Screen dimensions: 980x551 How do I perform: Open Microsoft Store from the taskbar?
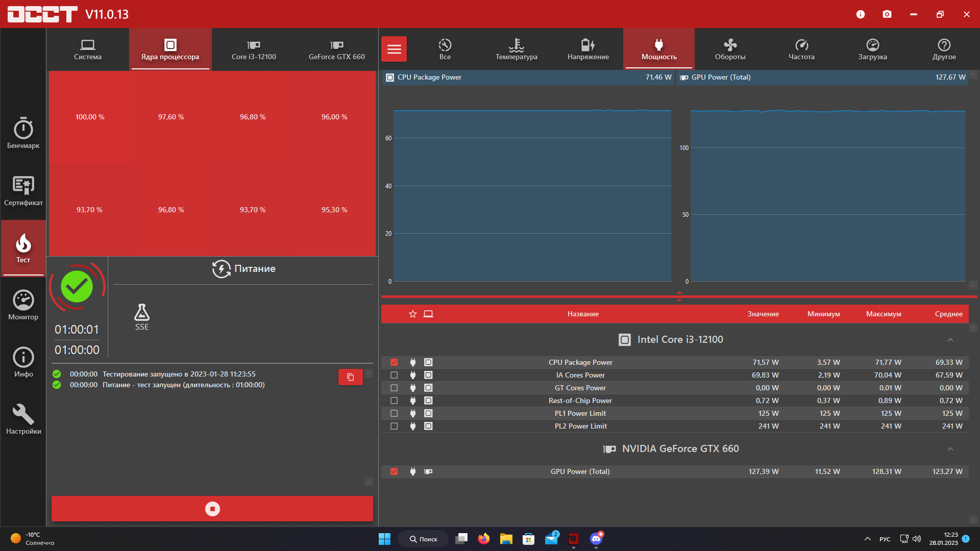pyautogui.click(x=528, y=539)
